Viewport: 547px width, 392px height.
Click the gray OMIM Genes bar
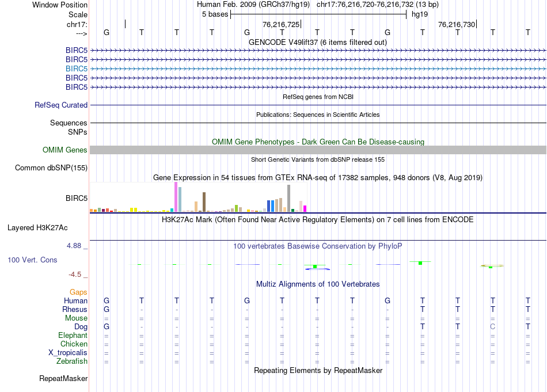coord(318,150)
